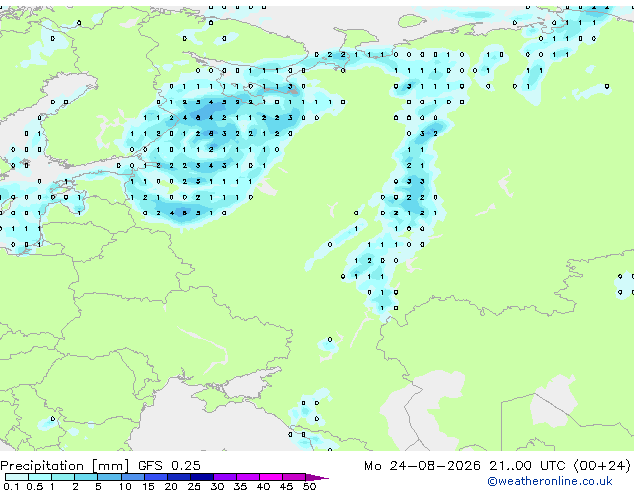Screen dimensions: 634x490
Task: Click the legend scale label "25"
Action: coord(194,486)
